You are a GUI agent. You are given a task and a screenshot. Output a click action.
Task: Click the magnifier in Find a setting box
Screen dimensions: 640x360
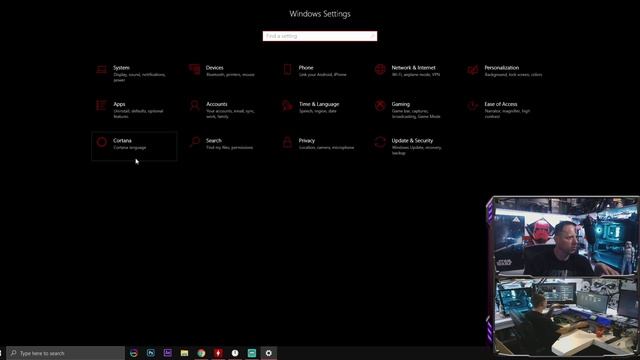tap(372, 36)
